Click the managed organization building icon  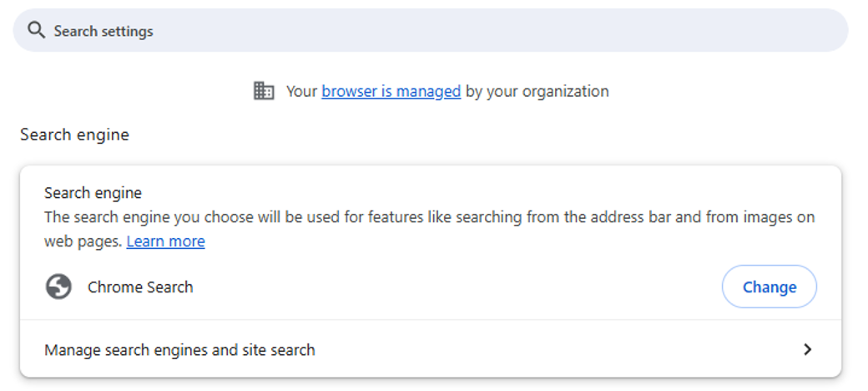point(264,91)
